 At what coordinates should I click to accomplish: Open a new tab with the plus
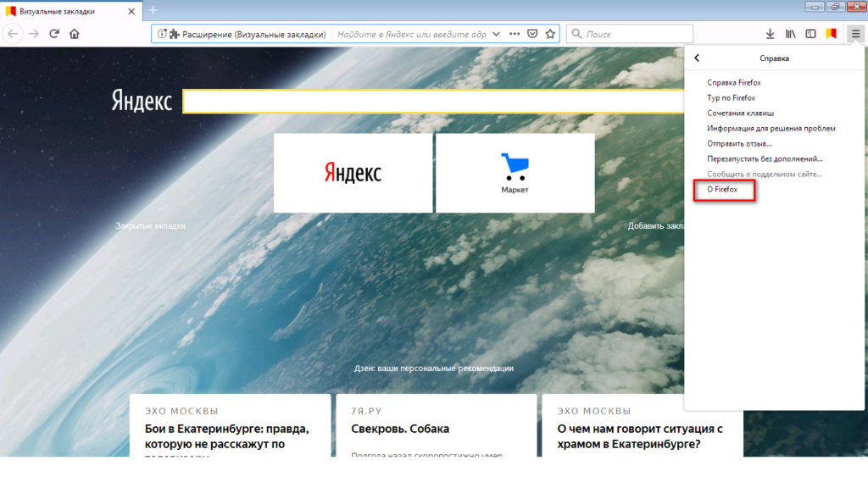(x=153, y=10)
